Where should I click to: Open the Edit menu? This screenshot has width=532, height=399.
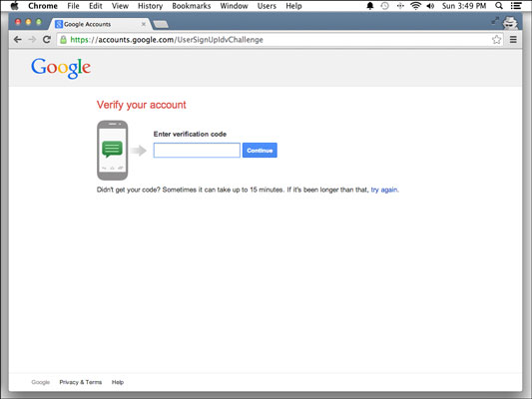(x=96, y=6)
